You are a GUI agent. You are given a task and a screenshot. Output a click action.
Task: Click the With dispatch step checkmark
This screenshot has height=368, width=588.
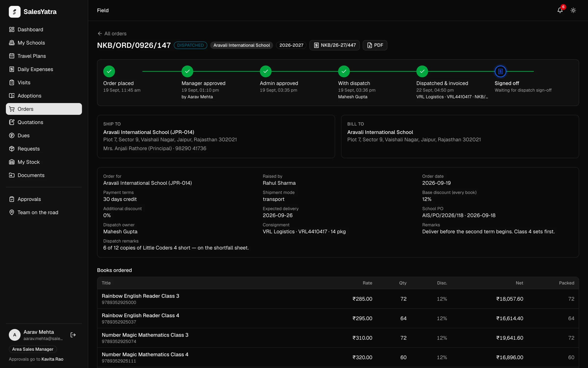click(344, 71)
